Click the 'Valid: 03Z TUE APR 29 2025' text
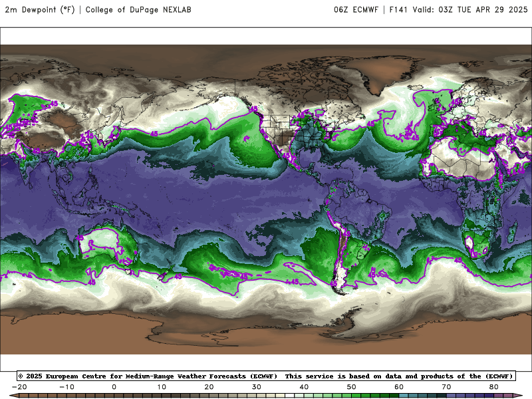The width and height of the screenshot is (532, 399). (470, 9)
